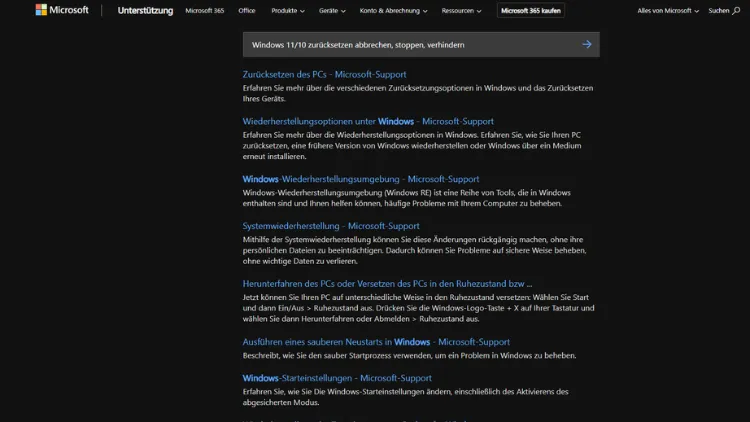Expand Alles von Microsoft dropdown

(x=668, y=11)
